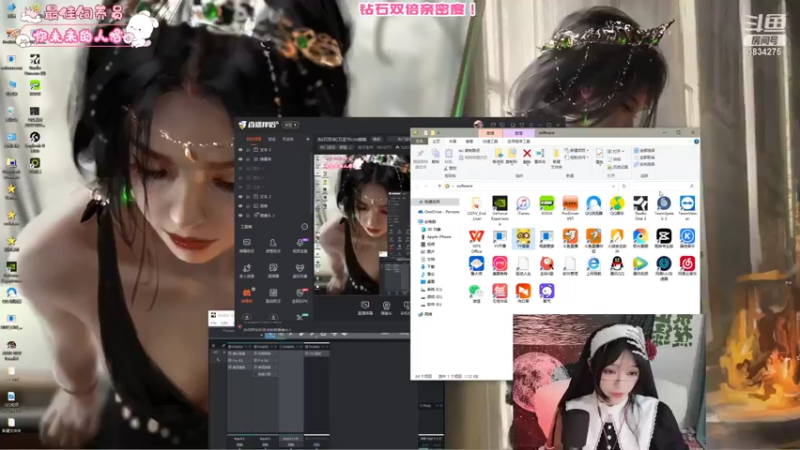Screen dimensions: 800x450
Task: Collapse the 工具箱 toolbox section in 直播伴侣
Action: click(x=305, y=227)
